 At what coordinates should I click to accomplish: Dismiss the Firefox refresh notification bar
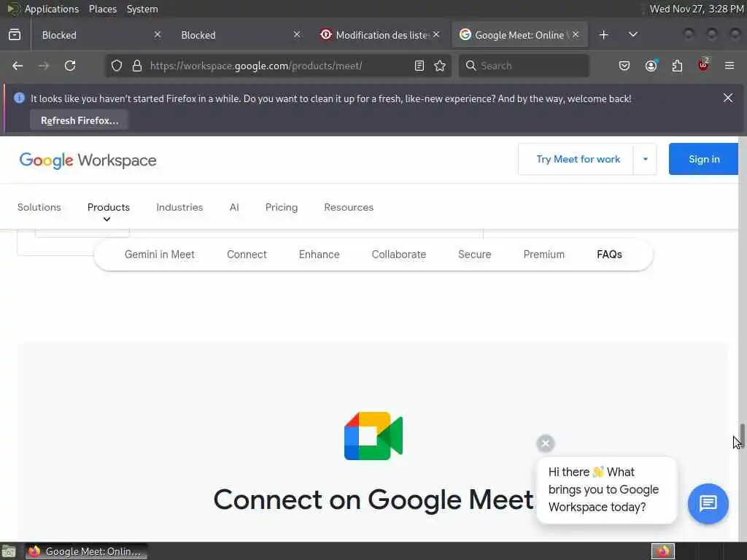[728, 98]
